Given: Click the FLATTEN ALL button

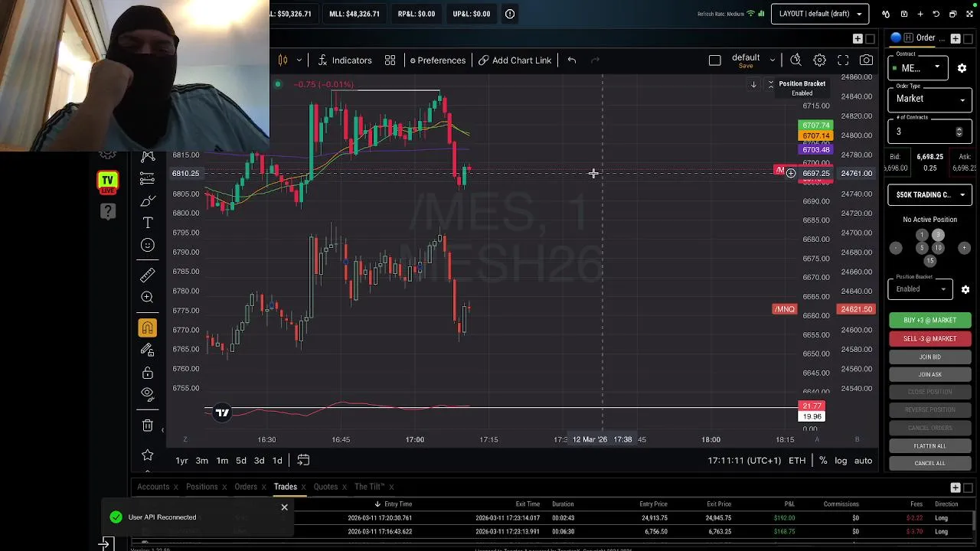Looking at the screenshot, I should [x=930, y=445].
